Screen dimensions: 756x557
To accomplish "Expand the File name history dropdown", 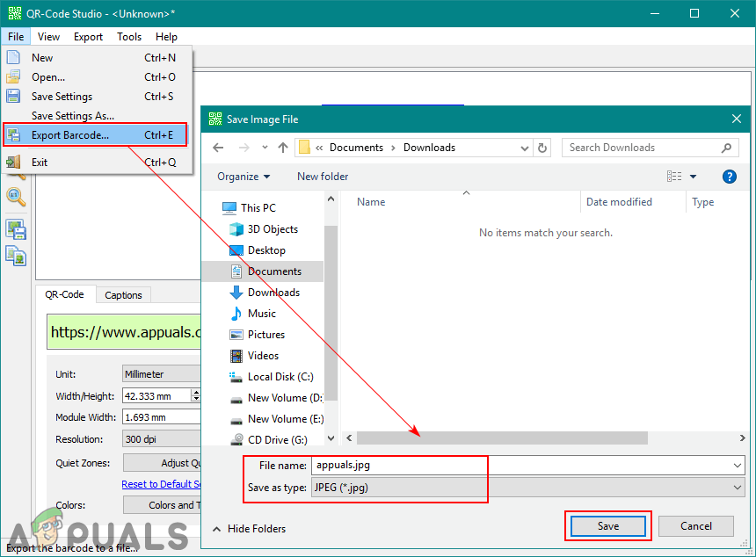I will (x=738, y=466).
